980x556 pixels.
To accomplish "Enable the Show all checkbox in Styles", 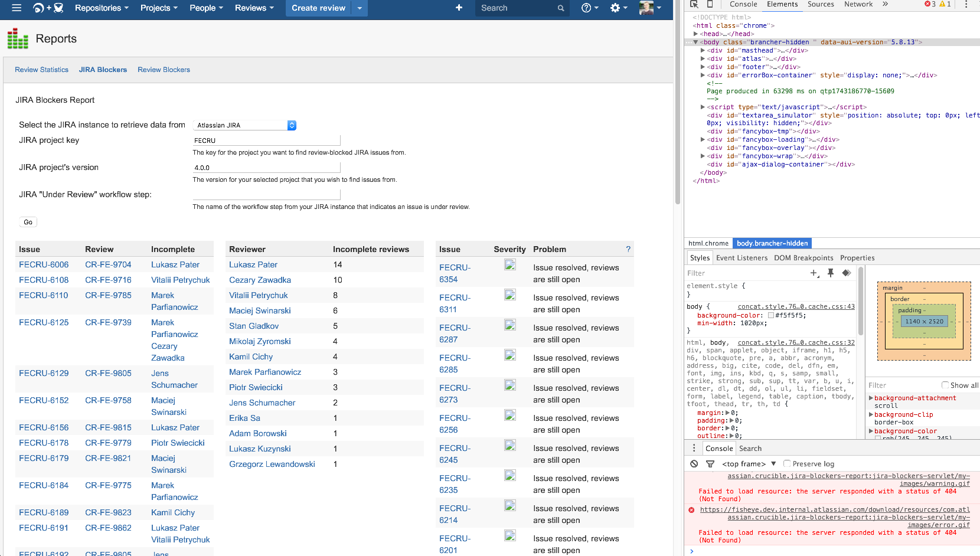I will tap(945, 385).
